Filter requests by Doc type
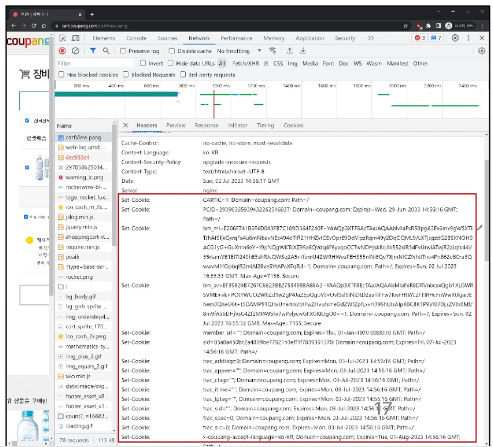 [x=344, y=63]
